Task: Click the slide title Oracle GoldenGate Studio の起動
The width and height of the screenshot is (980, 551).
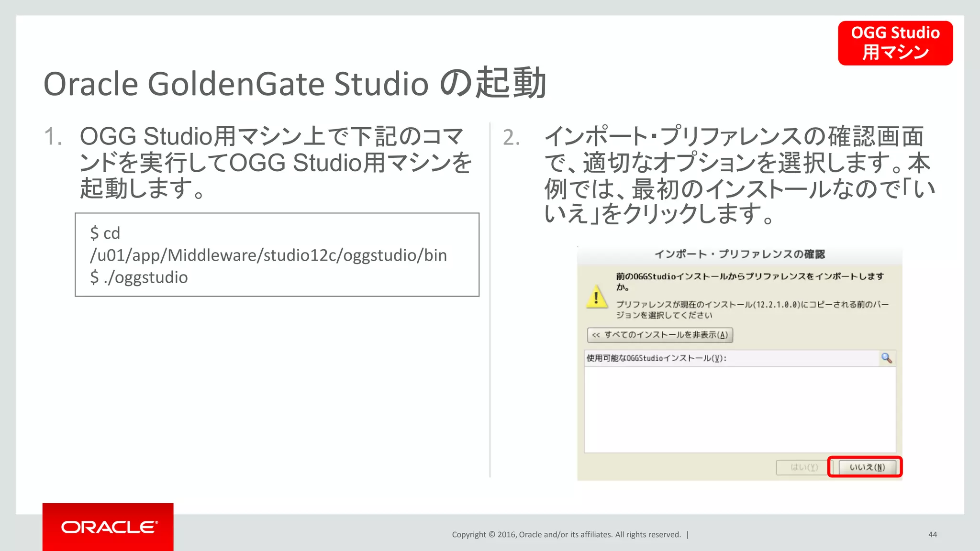Action: [295, 83]
